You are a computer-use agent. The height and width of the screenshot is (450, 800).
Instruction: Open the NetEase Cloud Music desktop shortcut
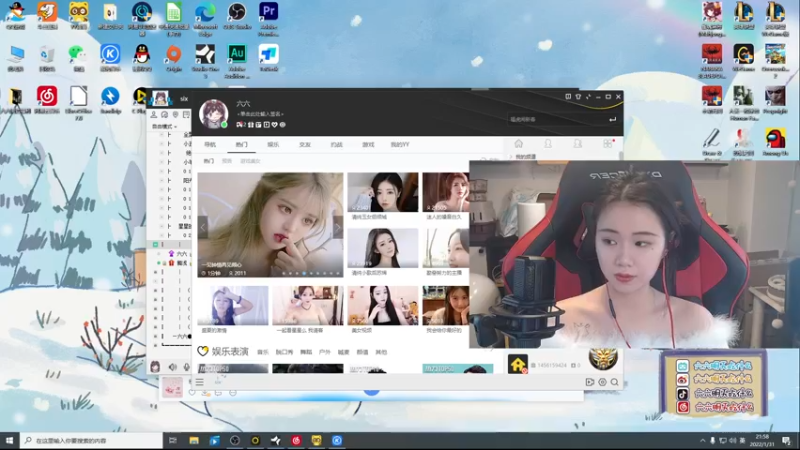pyautogui.click(x=47, y=99)
